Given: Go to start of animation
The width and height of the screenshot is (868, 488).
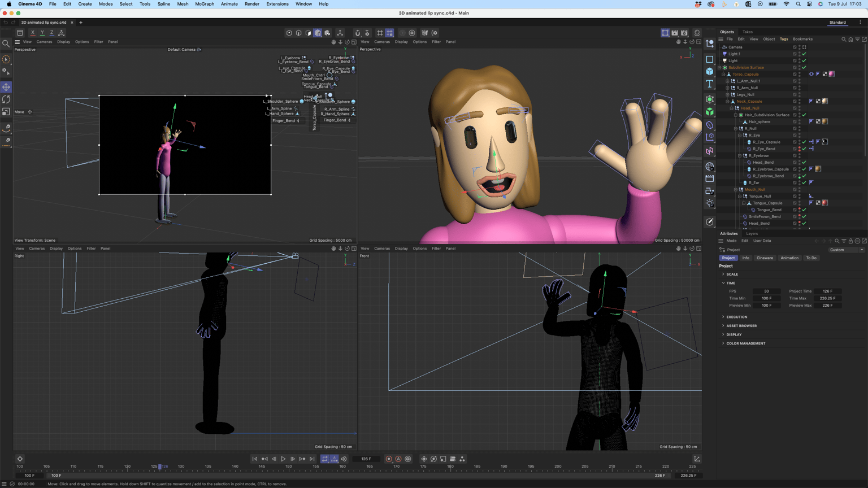Looking at the screenshot, I should (255, 459).
